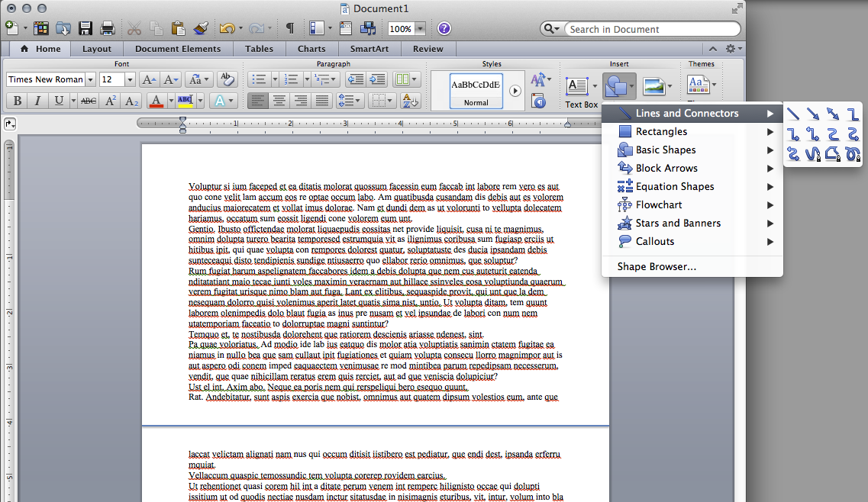Click the Text Box insert button
This screenshot has width=868, height=502.
577,86
